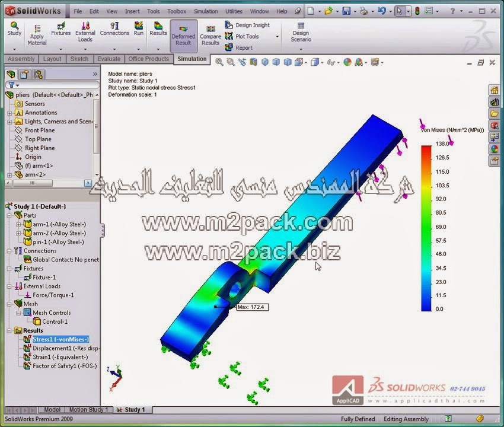Switch to the Sketch tab

click(79, 59)
